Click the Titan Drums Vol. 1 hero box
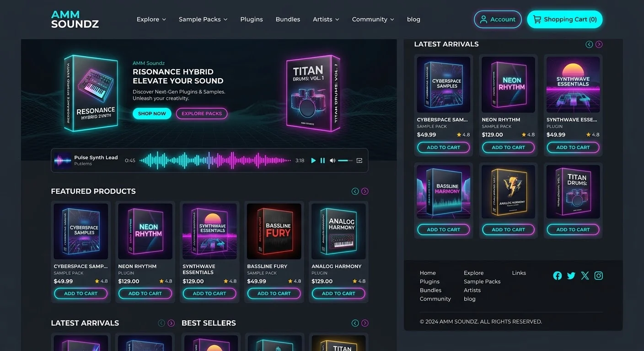This screenshot has height=351, width=644. [313, 94]
